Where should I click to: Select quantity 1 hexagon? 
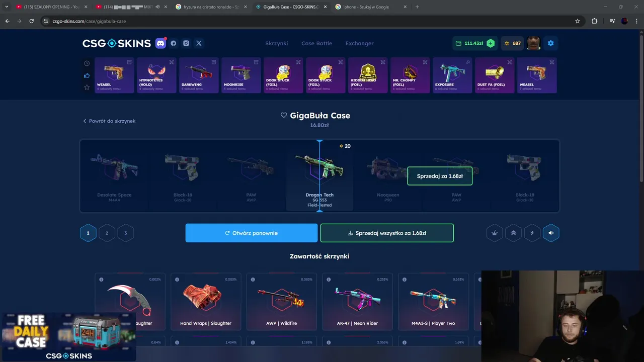point(88,233)
